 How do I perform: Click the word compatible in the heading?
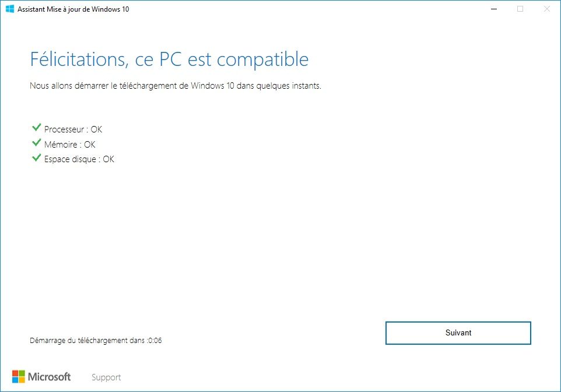click(262, 60)
